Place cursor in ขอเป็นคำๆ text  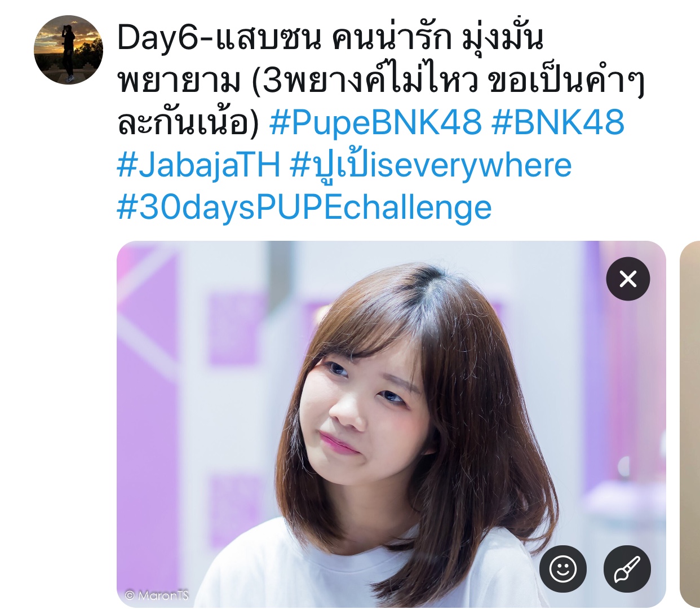coord(565,81)
